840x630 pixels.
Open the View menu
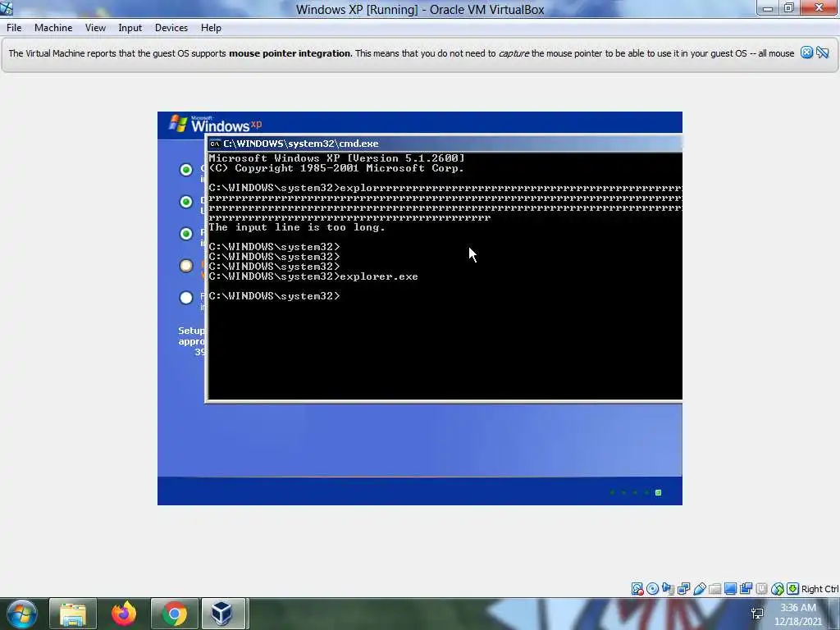[x=95, y=28]
